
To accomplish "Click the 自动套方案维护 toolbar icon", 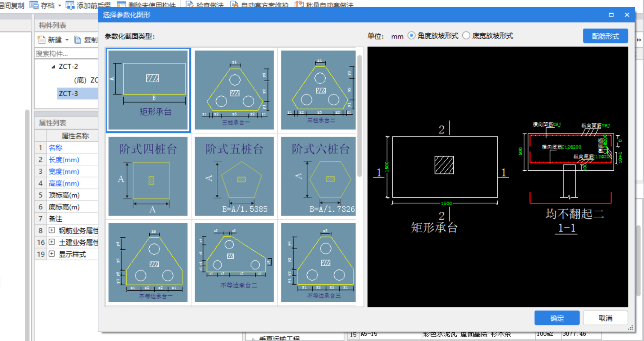I will [234, 5].
